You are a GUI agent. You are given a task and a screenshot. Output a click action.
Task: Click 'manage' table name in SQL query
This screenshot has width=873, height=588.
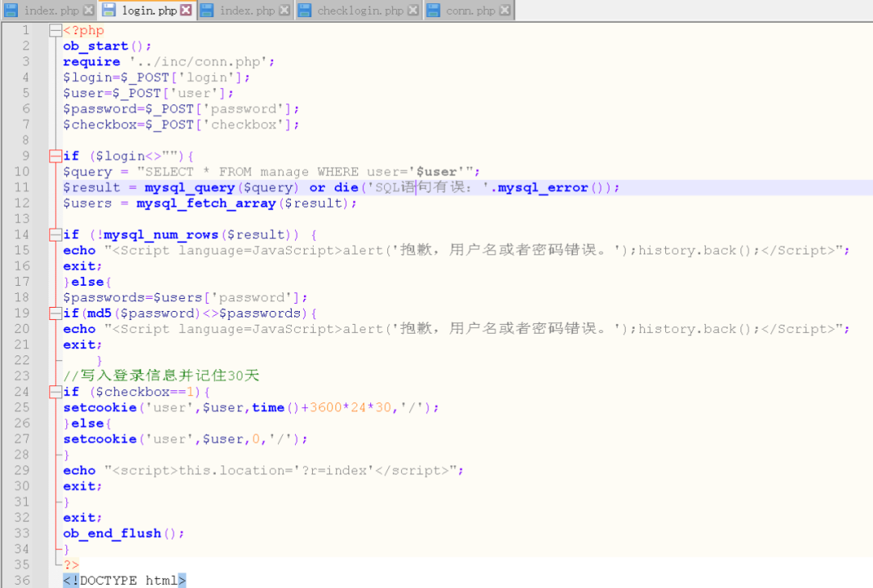pyautogui.click(x=284, y=172)
